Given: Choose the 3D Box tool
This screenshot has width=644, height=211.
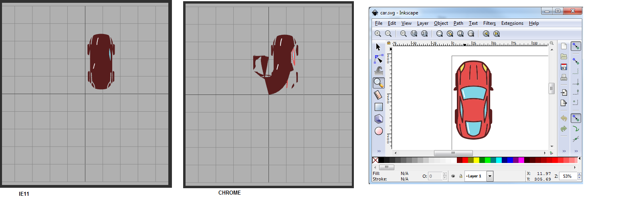Looking at the screenshot, I should (378, 119).
